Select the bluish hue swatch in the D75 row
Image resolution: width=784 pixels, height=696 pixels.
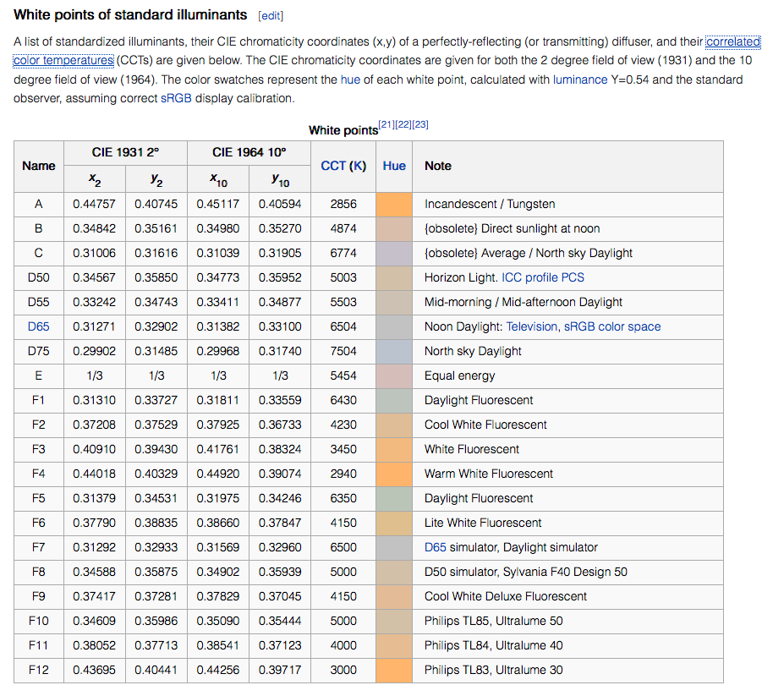[x=394, y=351]
